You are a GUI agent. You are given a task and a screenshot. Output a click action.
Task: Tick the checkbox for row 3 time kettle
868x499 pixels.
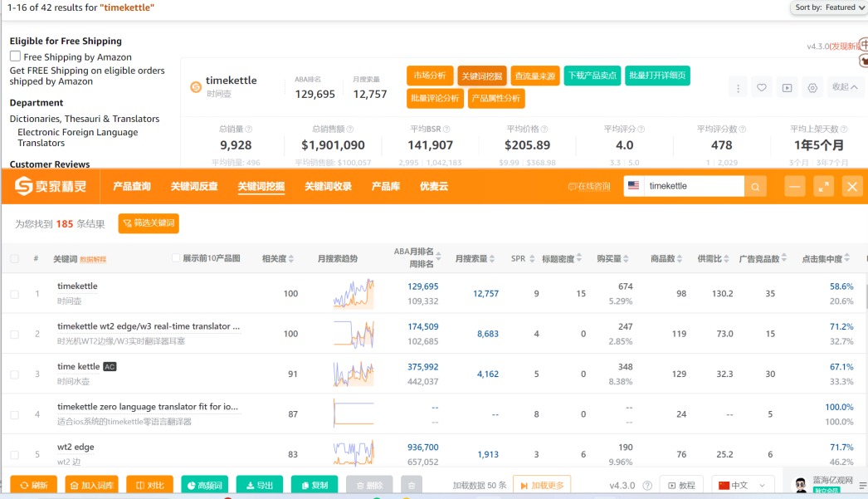click(14, 374)
